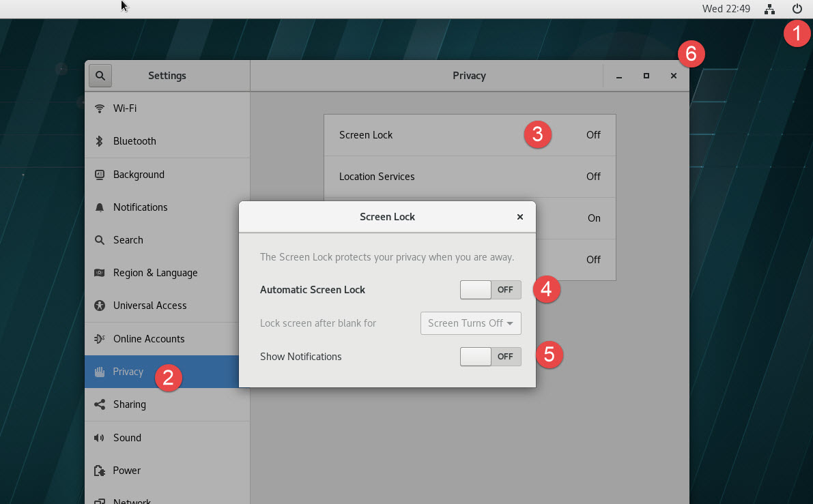Viewport: 813px width, 504px height.
Task: Open the power menu icon in top bar
Action: tap(797, 9)
